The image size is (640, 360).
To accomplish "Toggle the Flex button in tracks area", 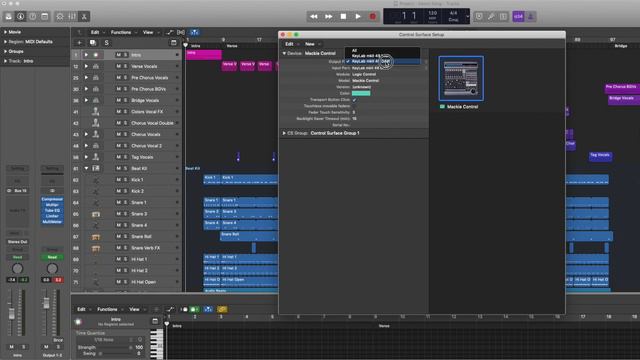I will (x=181, y=32).
